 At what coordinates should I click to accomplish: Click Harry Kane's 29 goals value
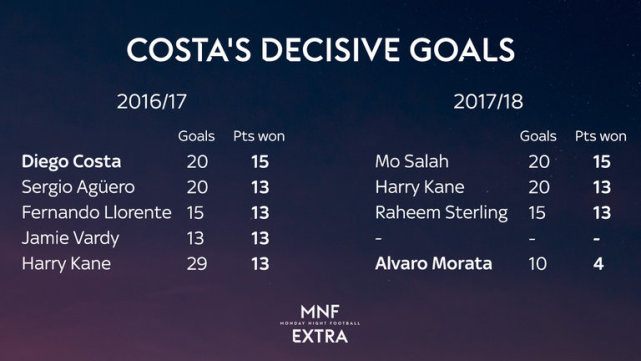coord(197,264)
